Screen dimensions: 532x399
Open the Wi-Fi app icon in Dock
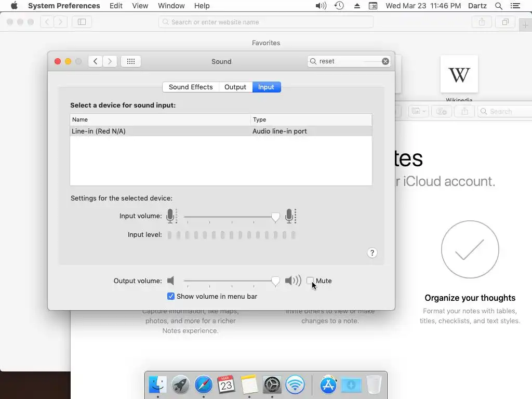(x=295, y=385)
